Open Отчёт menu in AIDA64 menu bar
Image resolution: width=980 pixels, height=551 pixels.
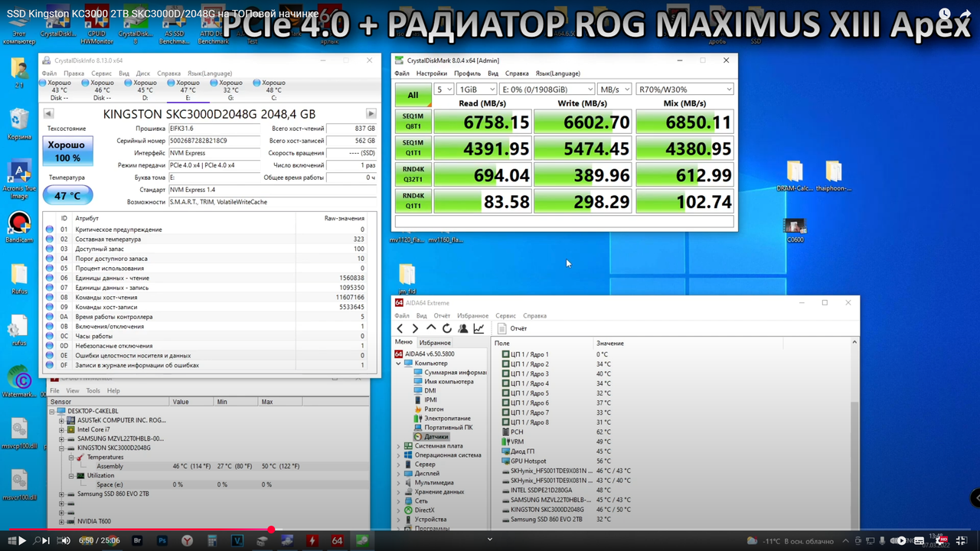coord(442,315)
